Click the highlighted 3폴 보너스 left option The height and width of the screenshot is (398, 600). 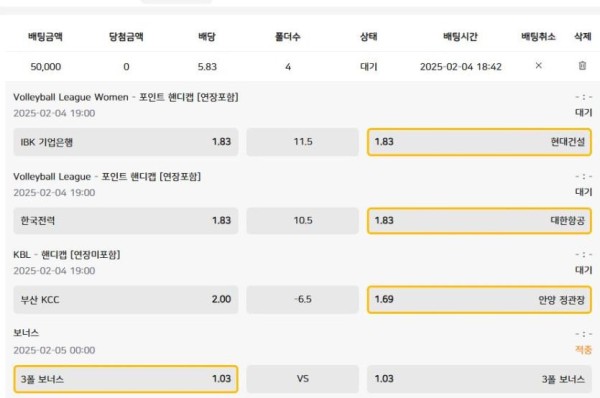(x=126, y=379)
